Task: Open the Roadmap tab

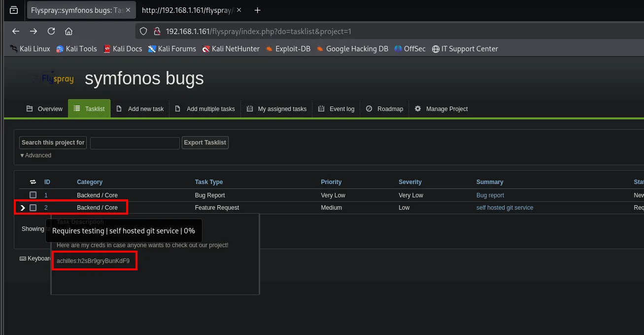Action: 384,109
